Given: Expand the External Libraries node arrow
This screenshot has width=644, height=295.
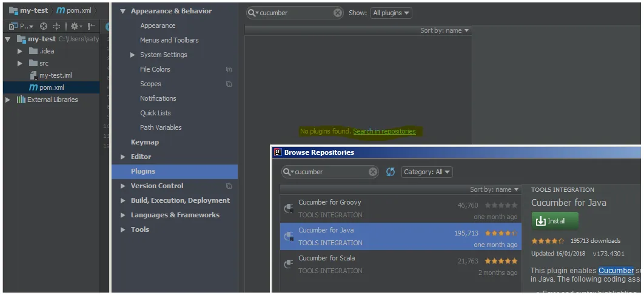Looking at the screenshot, I should (8, 100).
